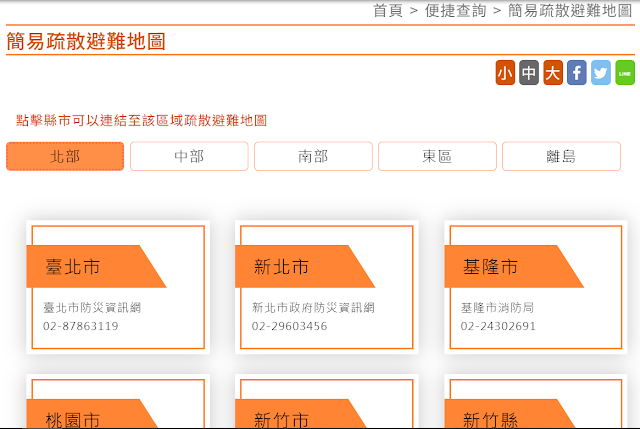Share page on Facebook
The width and height of the screenshot is (640, 429).
[577, 73]
